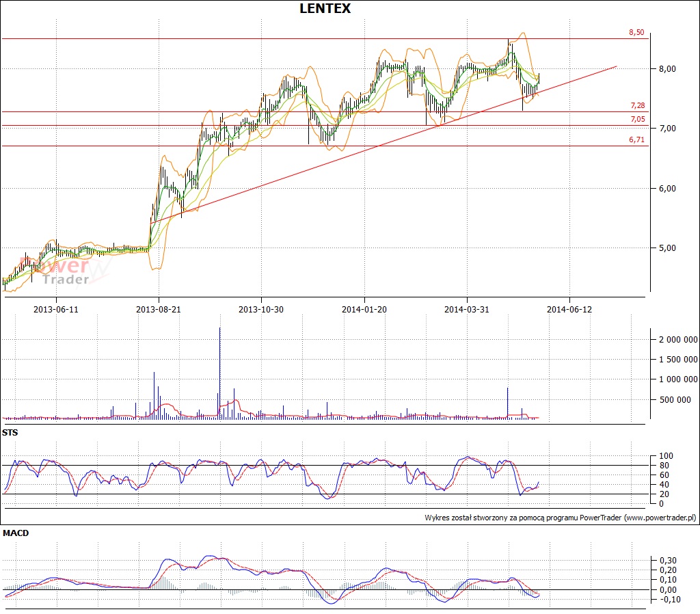
Task: Click the 5,00 price axis value
Action: tap(667, 248)
